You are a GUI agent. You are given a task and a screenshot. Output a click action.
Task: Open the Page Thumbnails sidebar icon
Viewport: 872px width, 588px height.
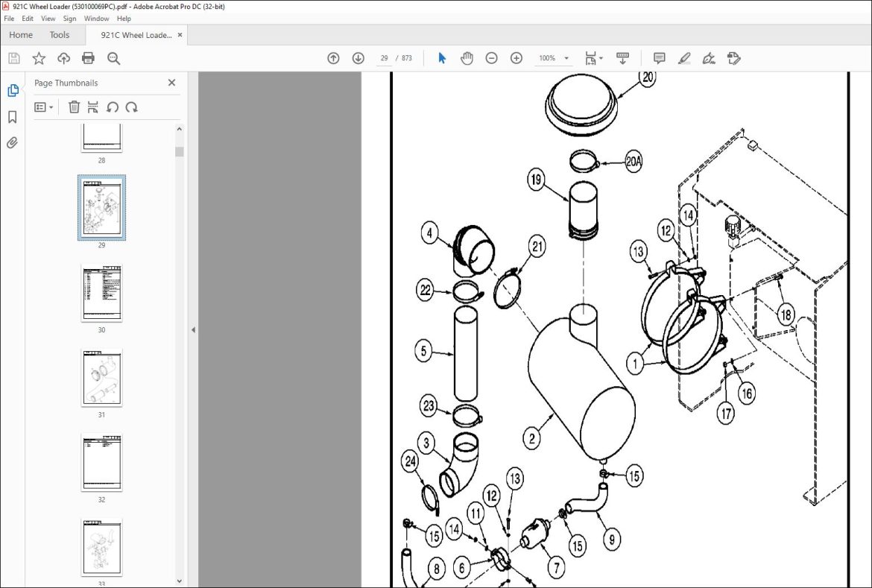pyautogui.click(x=13, y=90)
